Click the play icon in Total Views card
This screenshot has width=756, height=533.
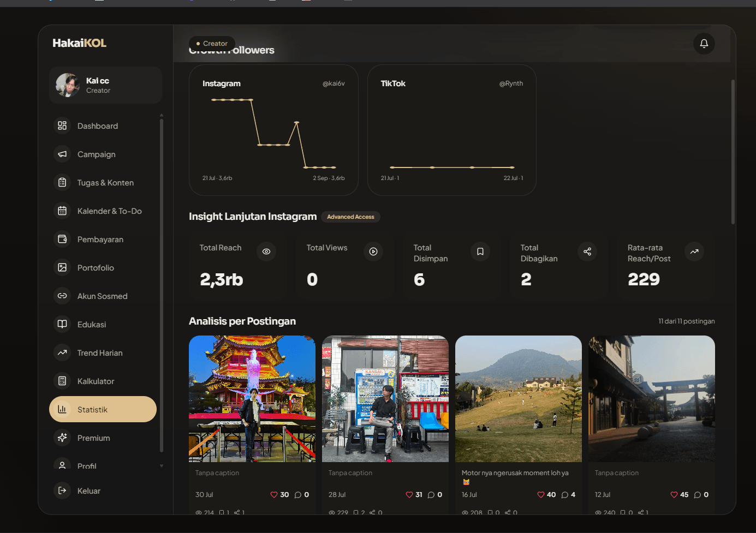(373, 251)
